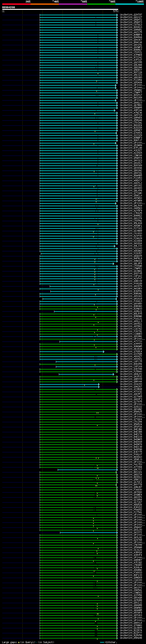Click the purple ~60% identity legend bar
Image resolution: width=146 pixels, height=644 pixels.
[x=73, y=4]
